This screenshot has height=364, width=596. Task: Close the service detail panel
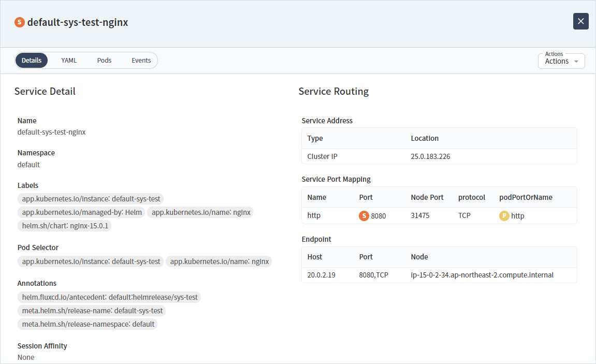[x=580, y=21]
